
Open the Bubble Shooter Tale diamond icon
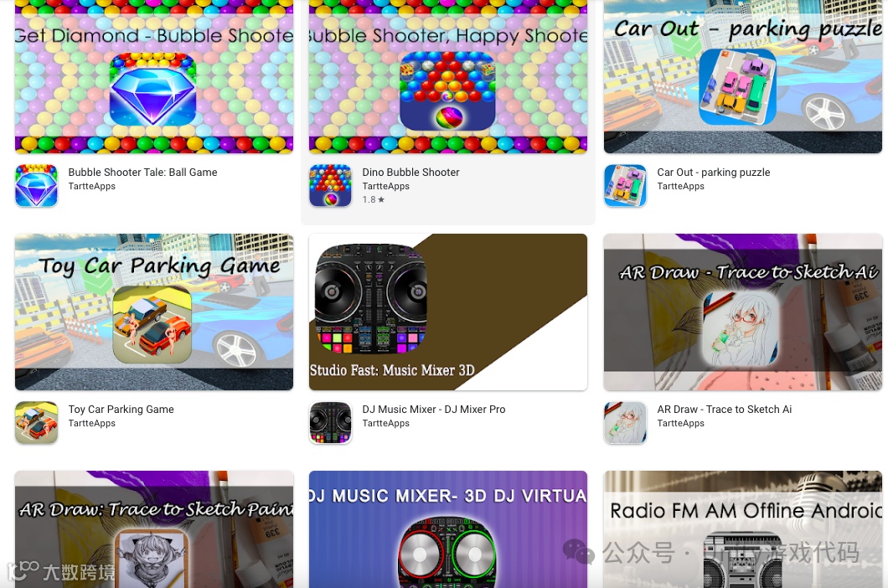tap(36, 185)
